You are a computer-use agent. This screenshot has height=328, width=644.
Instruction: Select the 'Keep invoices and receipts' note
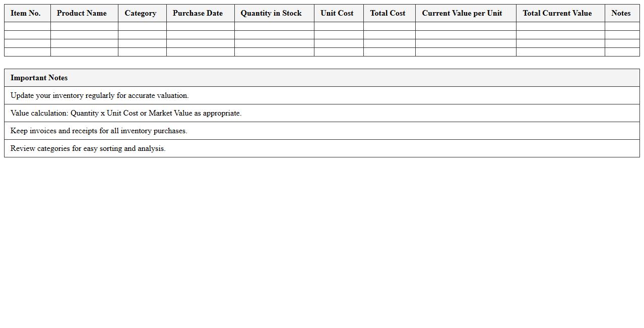[x=99, y=131]
